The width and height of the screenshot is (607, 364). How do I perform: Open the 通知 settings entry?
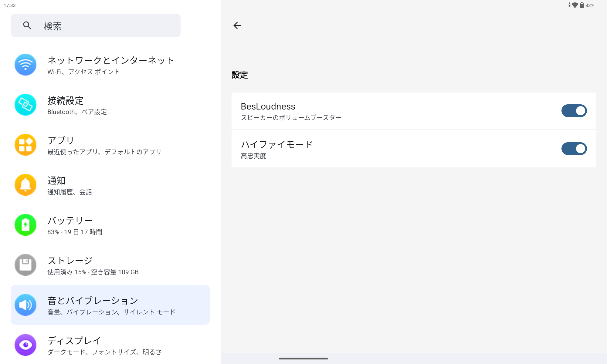(56, 180)
